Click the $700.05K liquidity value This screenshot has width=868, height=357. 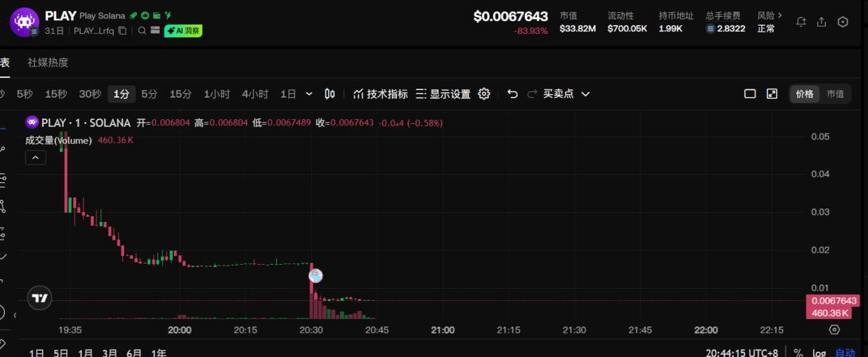click(x=627, y=28)
